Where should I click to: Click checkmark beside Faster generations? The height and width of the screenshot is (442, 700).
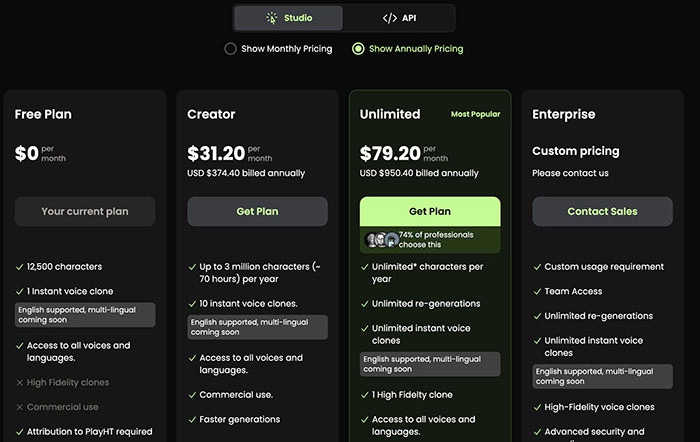192,420
